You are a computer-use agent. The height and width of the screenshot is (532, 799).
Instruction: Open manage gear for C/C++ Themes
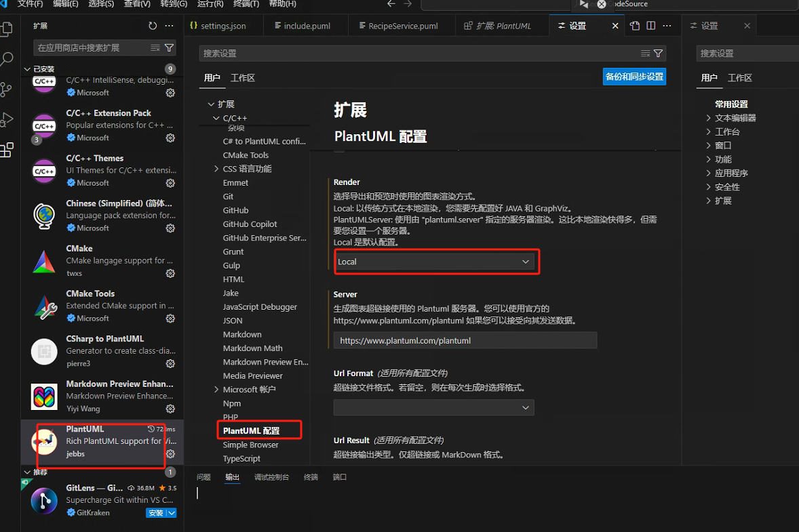170,183
